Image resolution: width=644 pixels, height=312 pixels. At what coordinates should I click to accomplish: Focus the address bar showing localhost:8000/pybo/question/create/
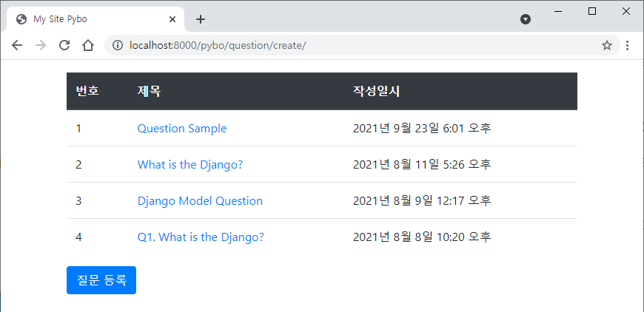pos(361,45)
